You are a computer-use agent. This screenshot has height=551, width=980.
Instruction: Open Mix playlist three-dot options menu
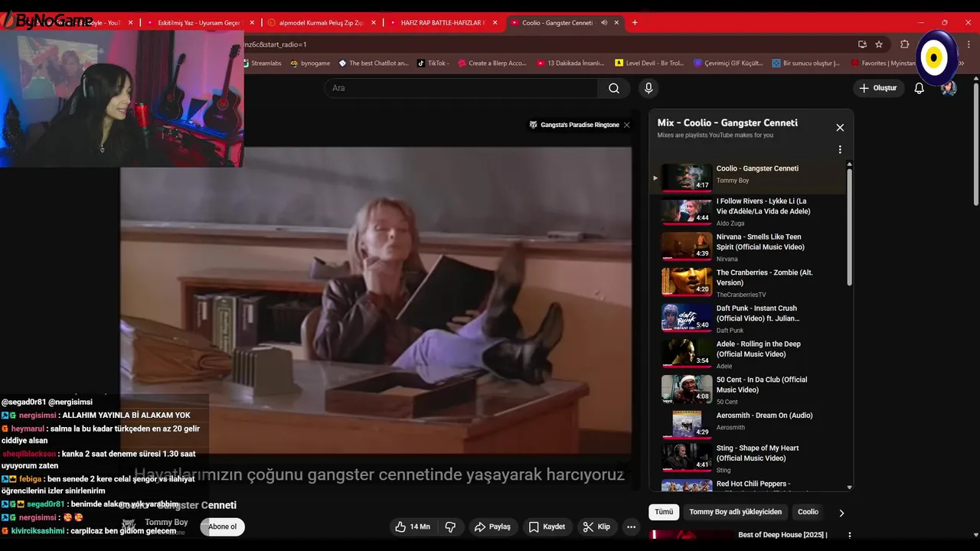840,150
